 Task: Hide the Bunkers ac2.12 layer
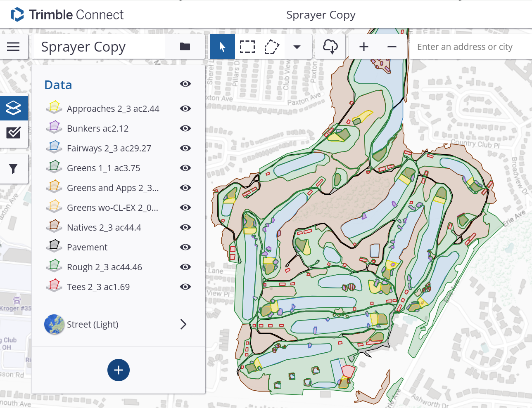185,128
